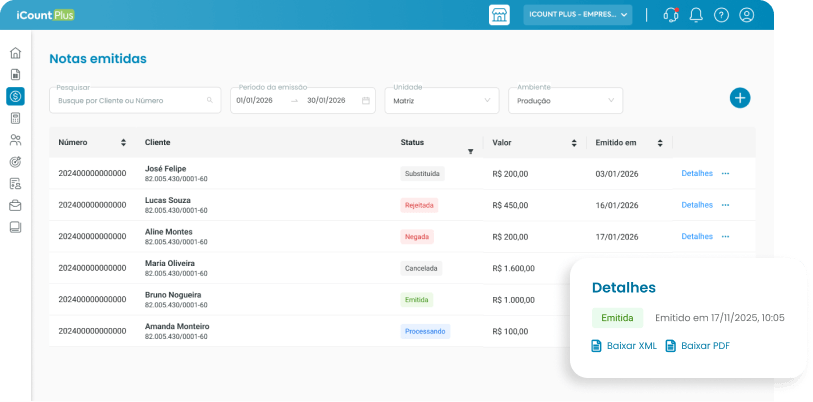Click the store icon in top bar
The height and width of the screenshot is (402, 813).
[499, 15]
